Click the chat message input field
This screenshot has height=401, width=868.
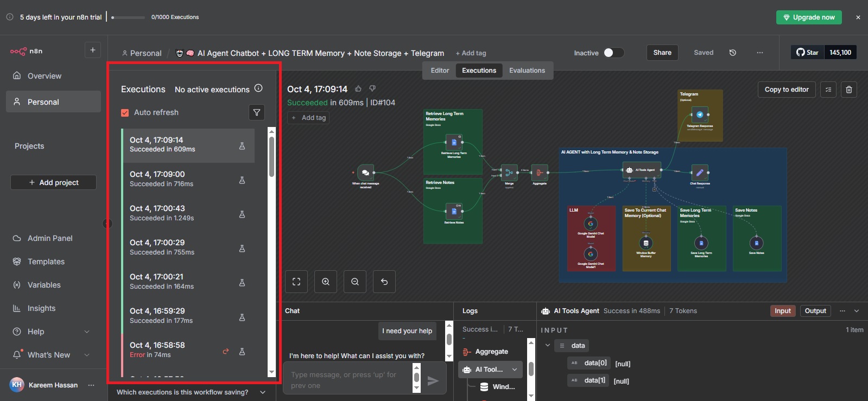pos(347,380)
